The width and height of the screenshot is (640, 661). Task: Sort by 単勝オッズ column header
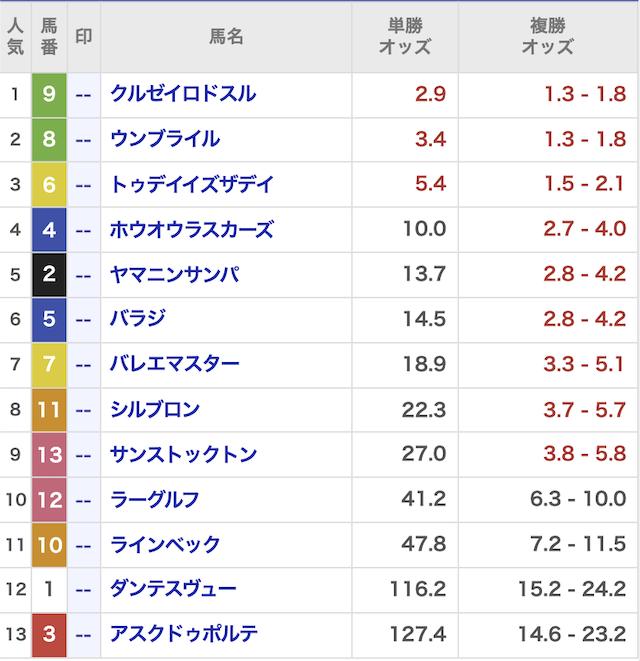tap(405, 37)
